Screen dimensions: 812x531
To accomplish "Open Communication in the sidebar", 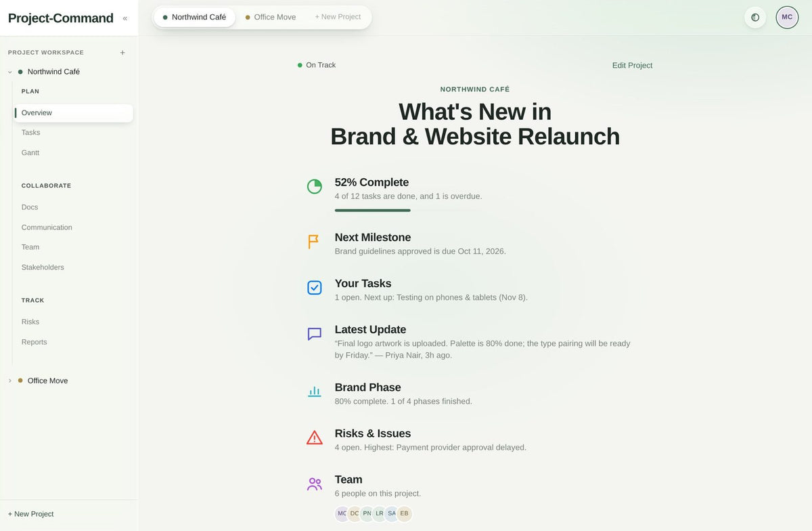I will (x=73, y=228).
